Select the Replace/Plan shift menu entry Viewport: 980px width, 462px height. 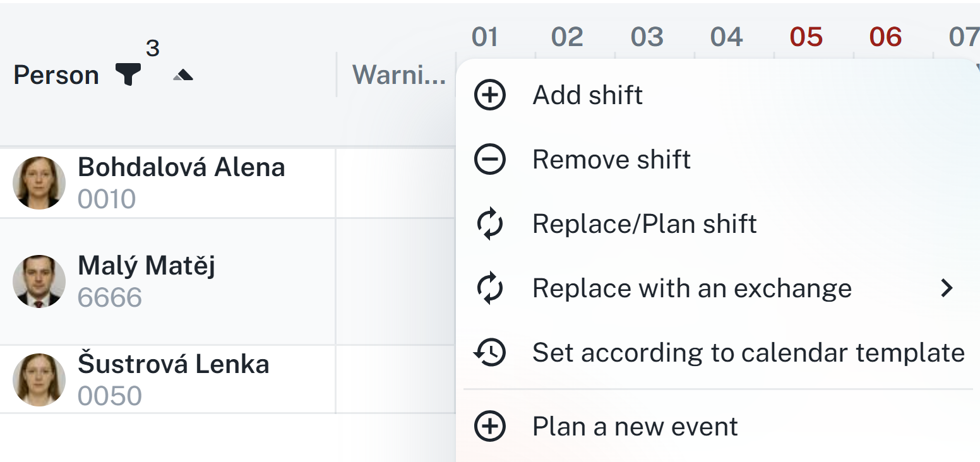point(644,224)
